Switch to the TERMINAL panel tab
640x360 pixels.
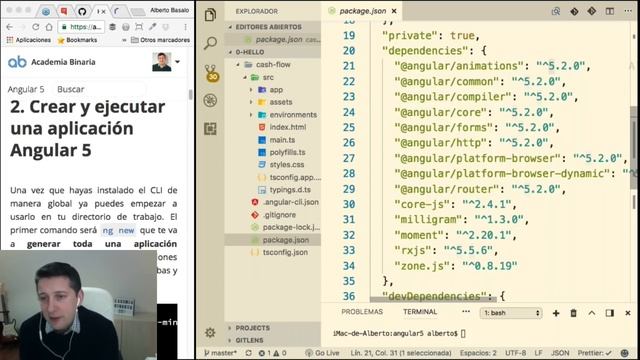pos(420,312)
